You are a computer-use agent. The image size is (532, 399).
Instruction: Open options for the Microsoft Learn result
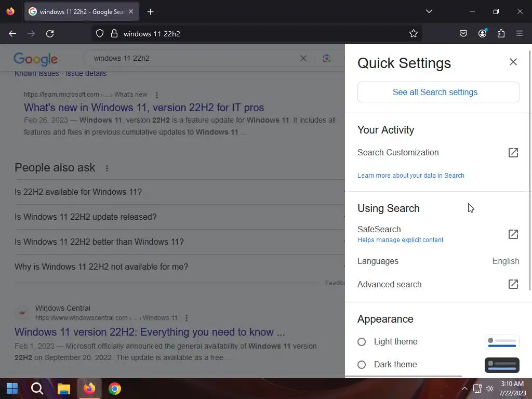156,95
